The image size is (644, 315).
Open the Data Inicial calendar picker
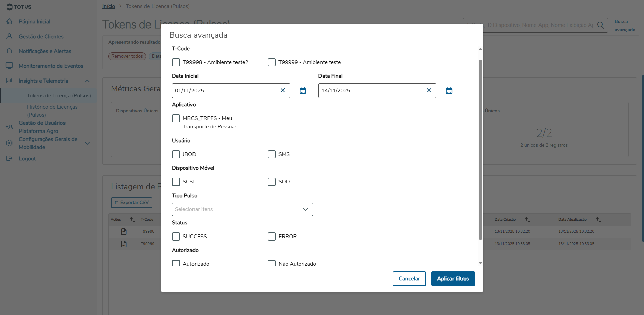click(303, 91)
